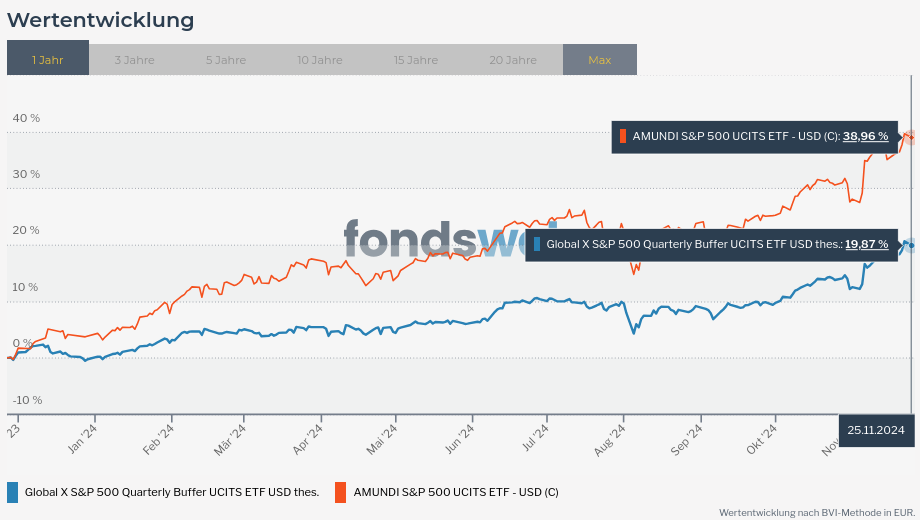Image resolution: width=920 pixels, height=520 pixels.
Task: Click the blue swatch inside the Global X tooltip
Action: [x=537, y=244]
